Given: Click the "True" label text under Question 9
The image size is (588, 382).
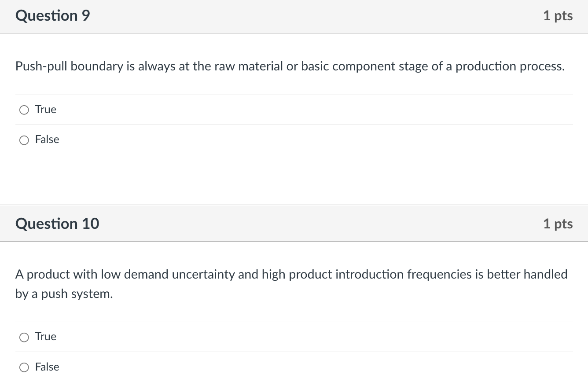Looking at the screenshot, I should (x=46, y=110).
